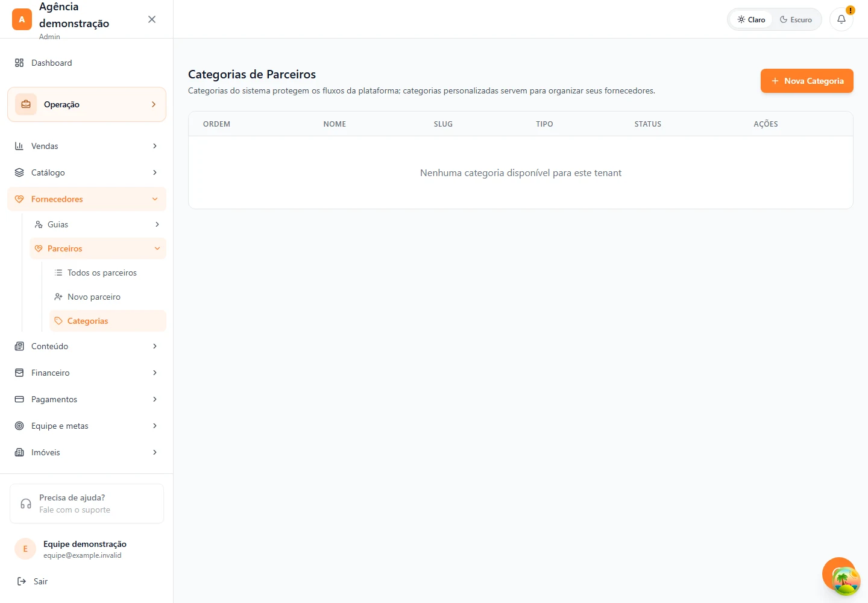Click the NOME column header
The height and width of the screenshot is (603, 868).
tap(335, 124)
